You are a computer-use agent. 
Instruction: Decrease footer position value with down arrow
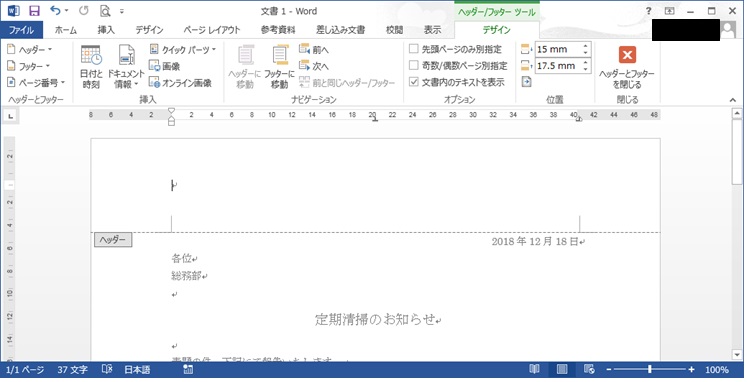586,70
